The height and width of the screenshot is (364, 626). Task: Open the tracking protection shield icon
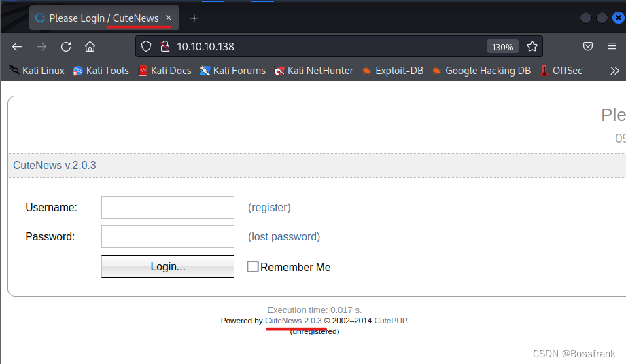146,47
